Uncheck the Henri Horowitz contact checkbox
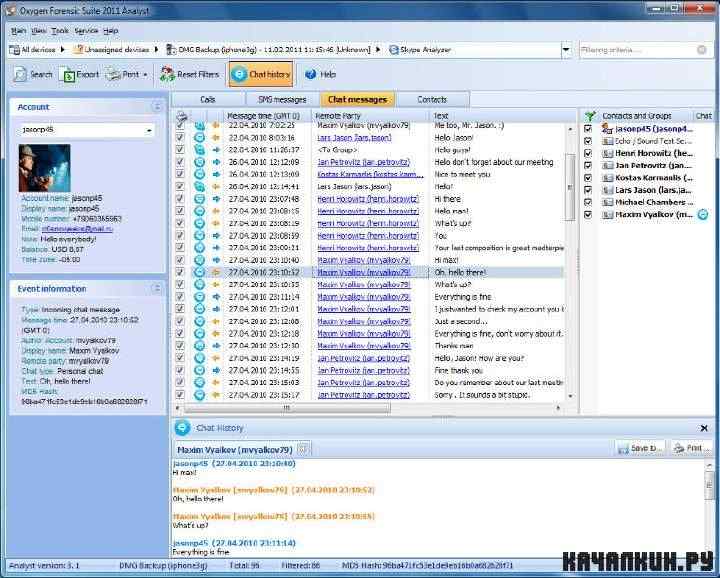 coord(588,153)
